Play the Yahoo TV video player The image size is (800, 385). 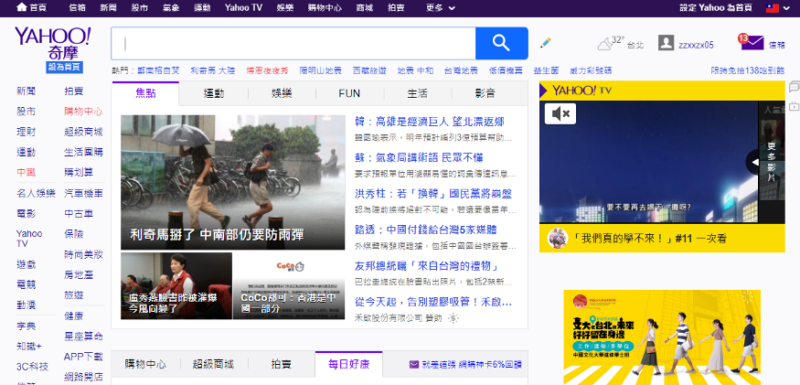pyautogui.click(x=648, y=162)
